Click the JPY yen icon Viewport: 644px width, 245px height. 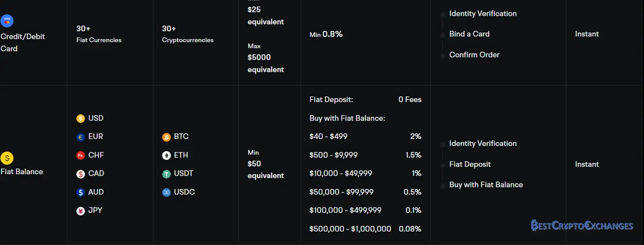pyautogui.click(x=80, y=211)
